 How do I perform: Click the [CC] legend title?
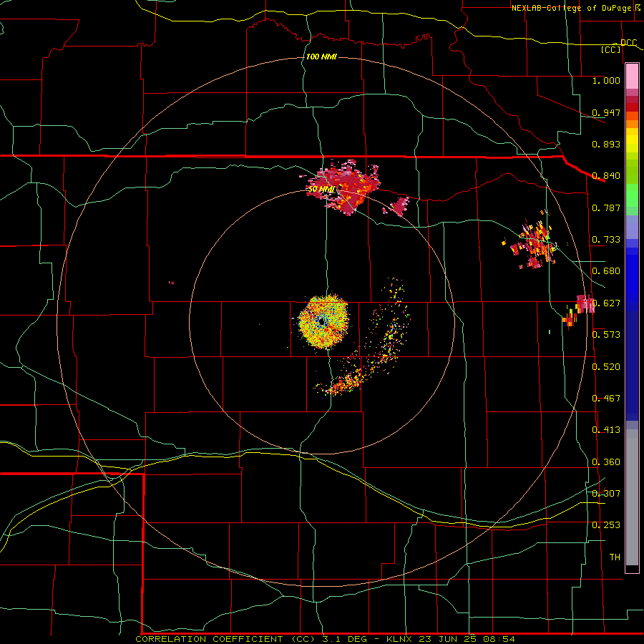[x=611, y=49]
